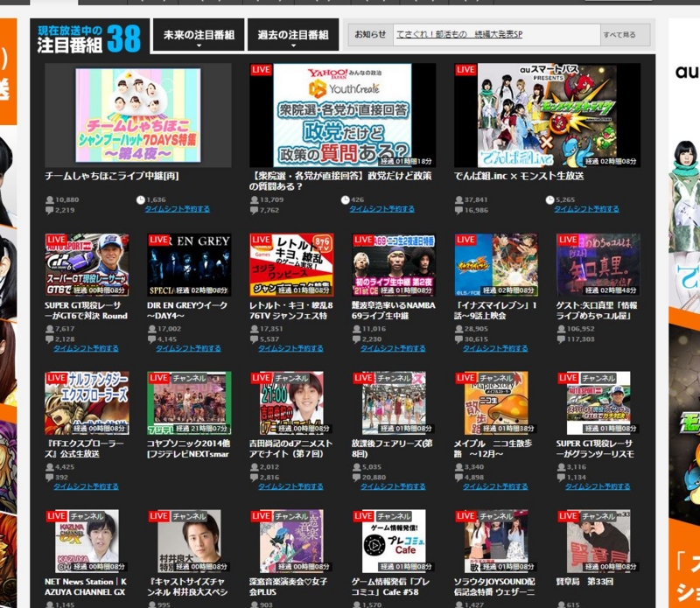Click viewer icon beside 37,841
This screenshot has width=700, height=608.
point(458,200)
